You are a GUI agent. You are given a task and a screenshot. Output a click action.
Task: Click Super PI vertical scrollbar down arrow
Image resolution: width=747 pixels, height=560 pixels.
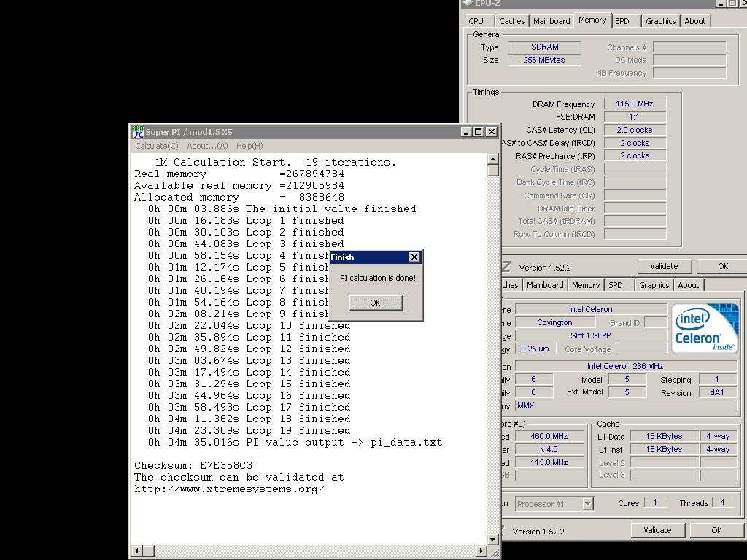point(493,540)
